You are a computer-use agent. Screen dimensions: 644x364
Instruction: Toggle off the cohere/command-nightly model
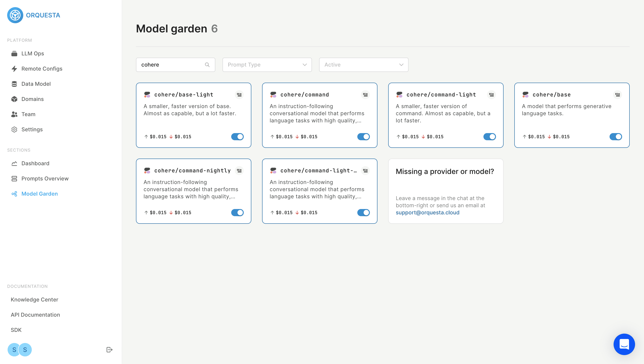point(237,213)
